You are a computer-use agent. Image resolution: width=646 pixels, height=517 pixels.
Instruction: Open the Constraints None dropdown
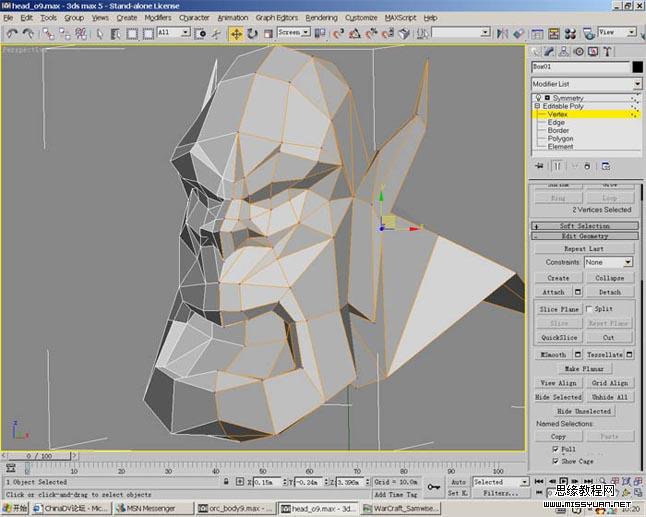608,262
